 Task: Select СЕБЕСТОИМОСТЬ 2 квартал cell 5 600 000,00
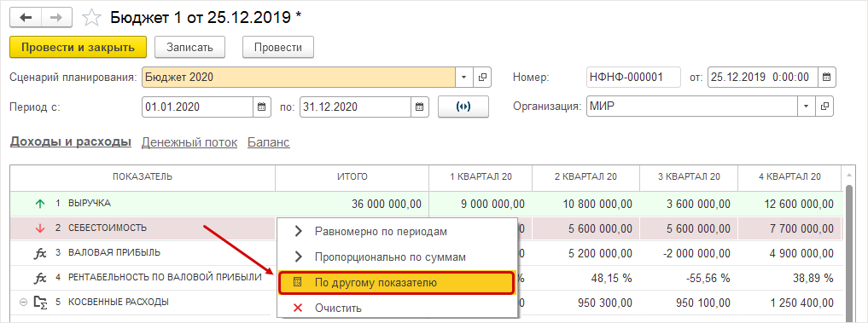tap(585, 228)
